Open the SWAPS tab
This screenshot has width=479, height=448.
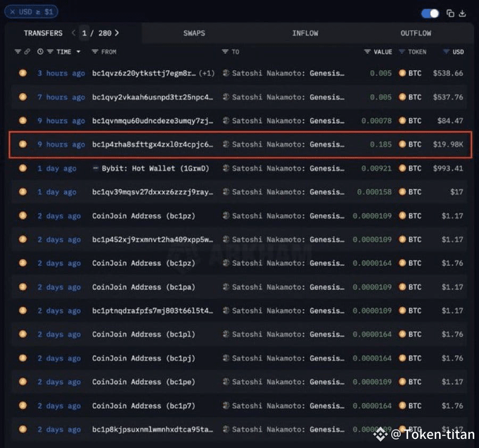coord(194,34)
